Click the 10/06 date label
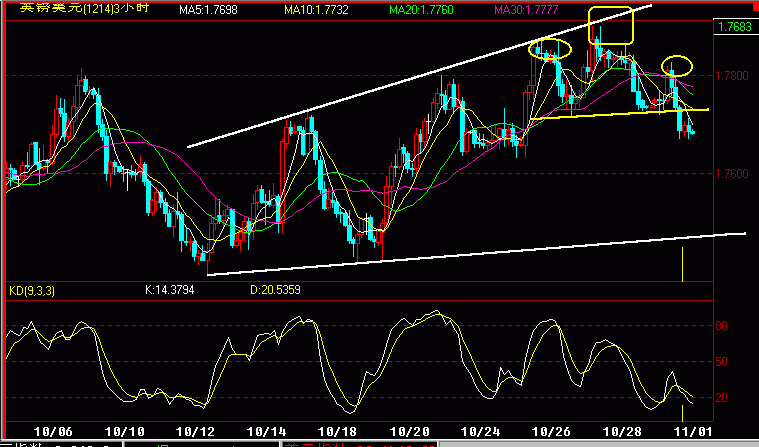The height and width of the screenshot is (447, 759). click(x=53, y=431)
